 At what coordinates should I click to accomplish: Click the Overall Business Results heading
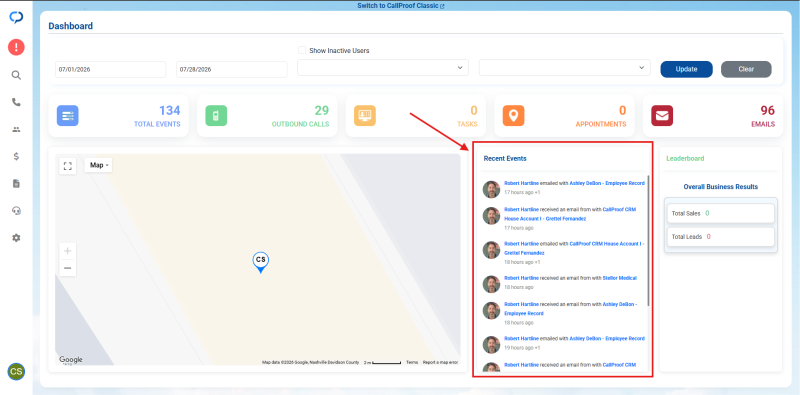pos(720,187)
